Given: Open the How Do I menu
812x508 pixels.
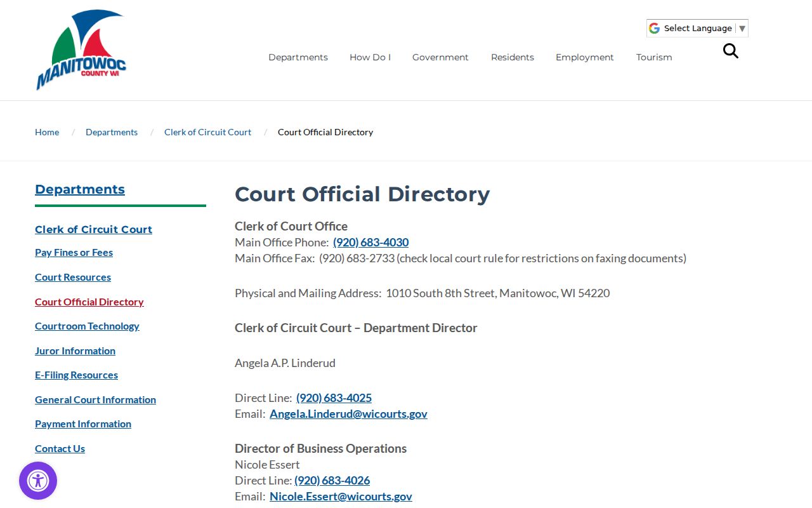Looking at the screenshot, I should pos(370,57).
